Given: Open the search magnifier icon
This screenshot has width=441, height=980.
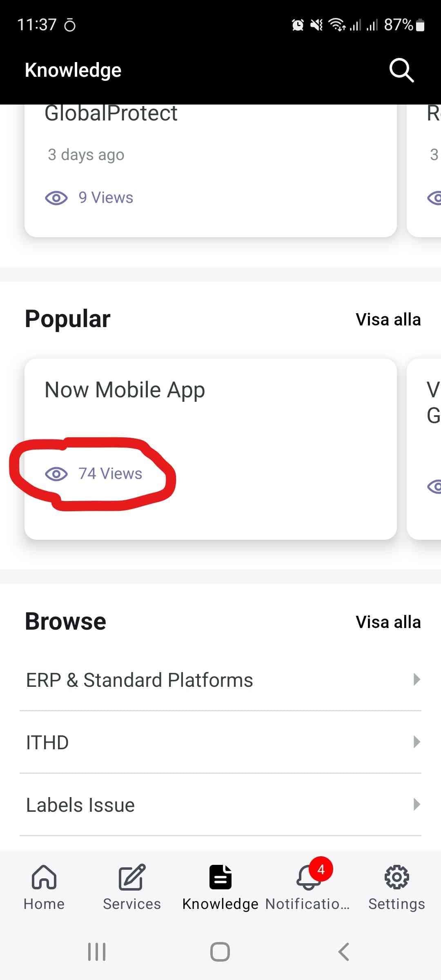Looking at the screenshot, I should click(x=402, y=70).
